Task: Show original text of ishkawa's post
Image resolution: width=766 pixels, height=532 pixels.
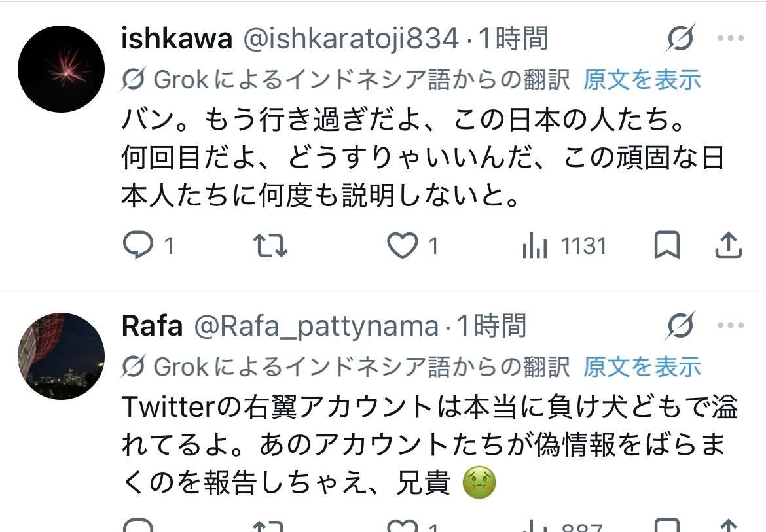Action: (x=642, y=80)
